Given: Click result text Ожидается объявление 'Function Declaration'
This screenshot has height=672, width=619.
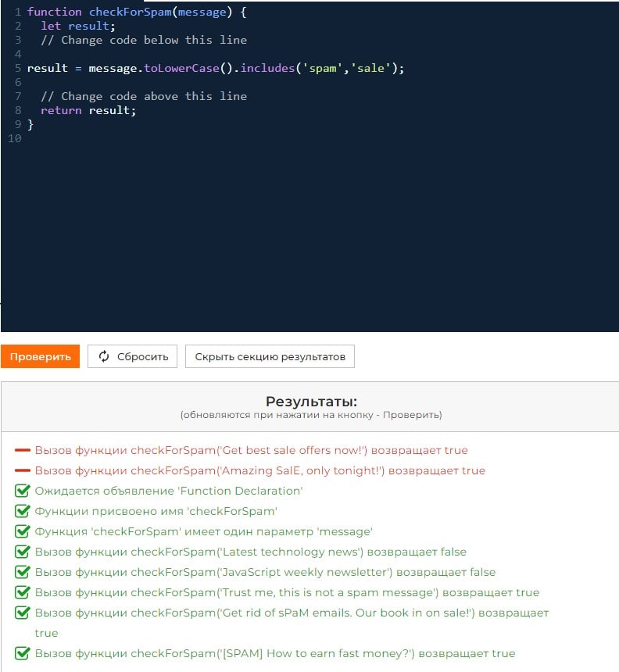Looking at the screenshot, I should pos(169,490).
